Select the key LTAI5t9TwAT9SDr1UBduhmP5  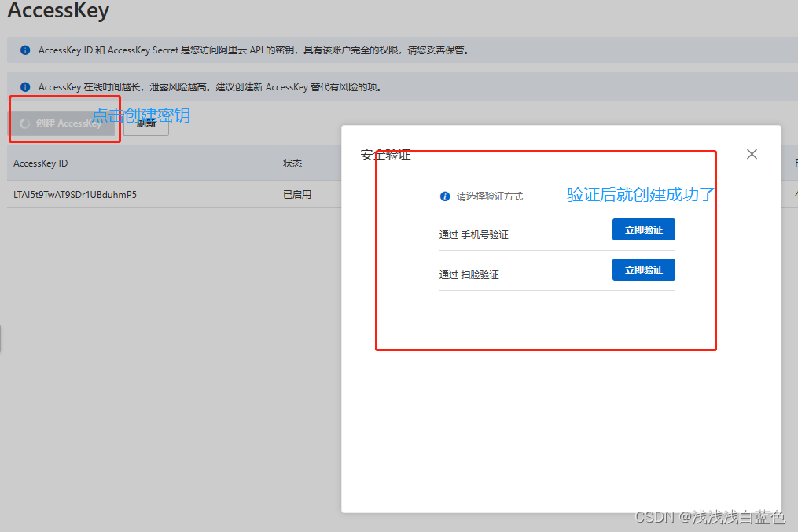(x=75, y=194)
